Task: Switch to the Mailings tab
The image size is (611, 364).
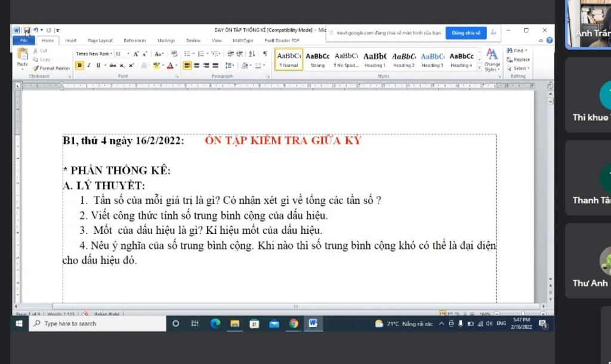Action: 166,40
